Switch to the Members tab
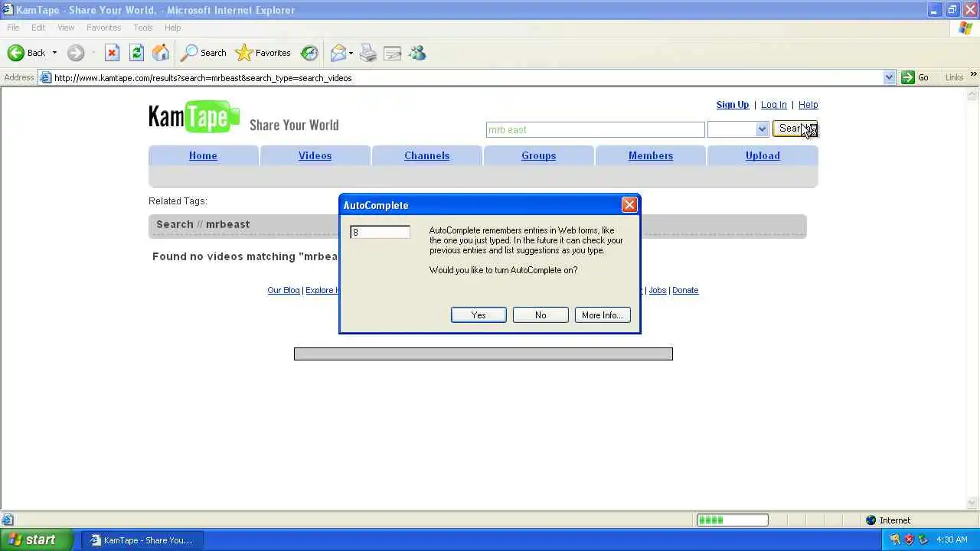The image size is (980, 551). [x=650, y=155]
